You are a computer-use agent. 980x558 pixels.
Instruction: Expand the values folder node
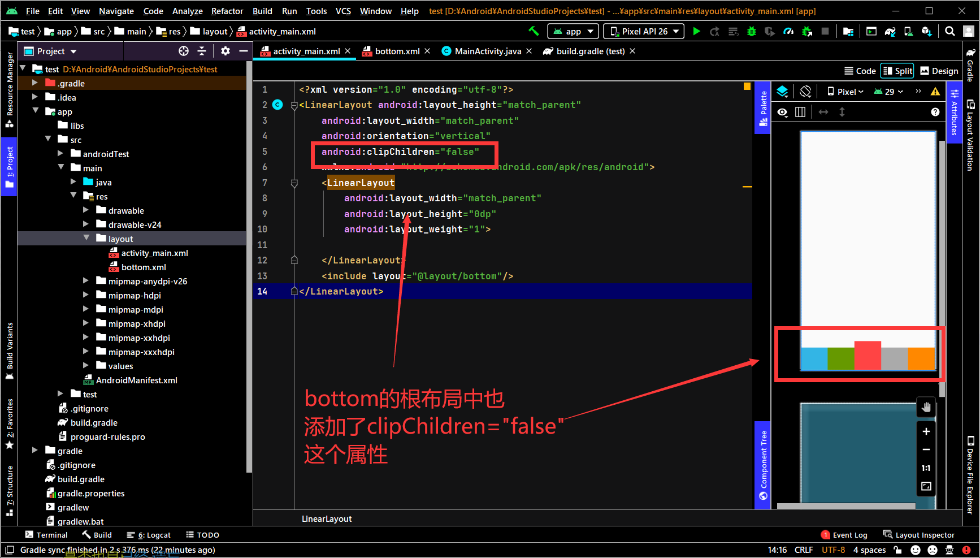86,366
